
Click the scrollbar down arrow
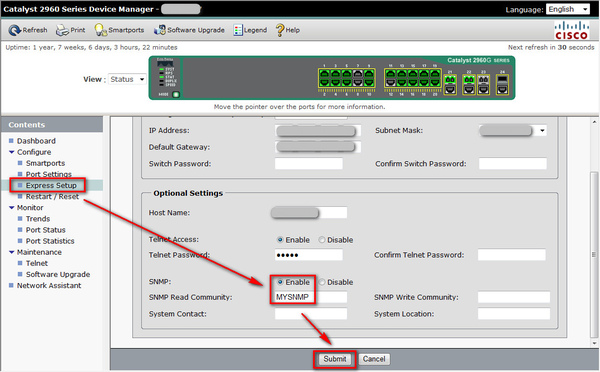pyautogui.click(x=594, y=343)
